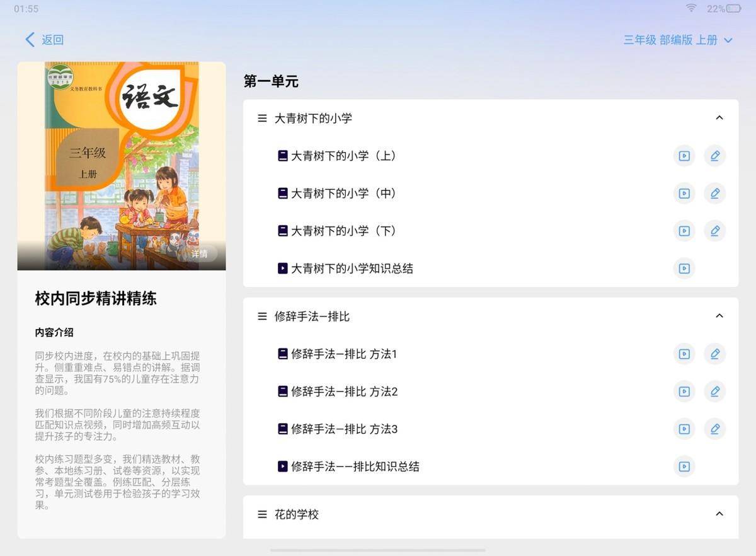The height and width of the screenshot is (556, 756).
Task: Collapse the 修辞手法－排比 section
Action: coord(719,316)
